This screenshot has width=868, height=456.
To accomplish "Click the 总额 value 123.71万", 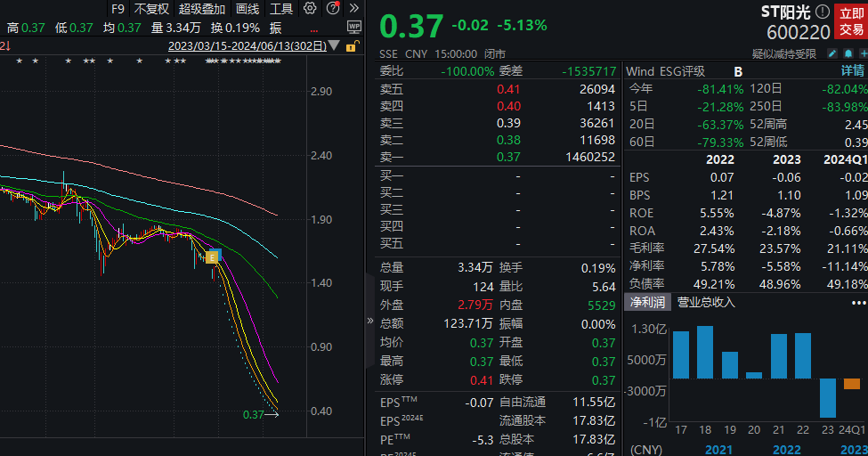I will (467, 323).
